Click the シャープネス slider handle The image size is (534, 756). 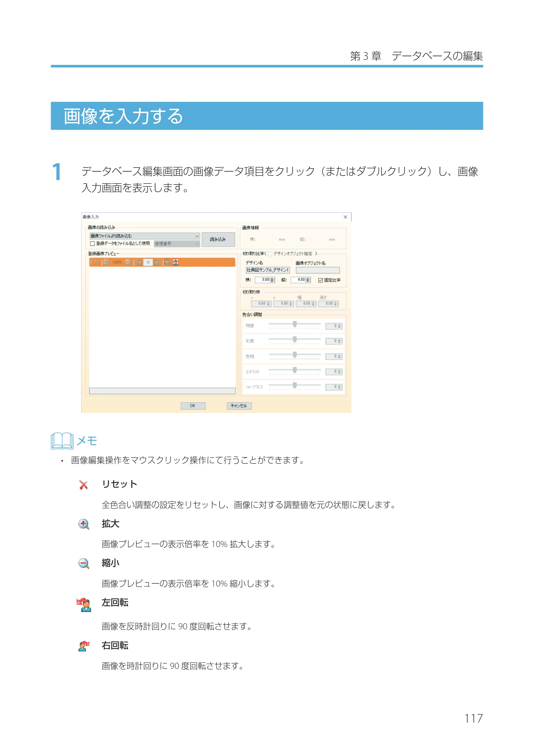(295, 385)
